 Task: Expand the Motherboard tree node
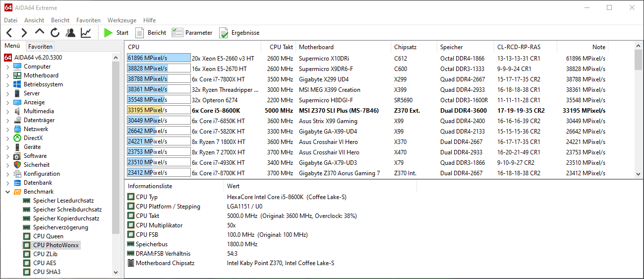click(7, 75)
